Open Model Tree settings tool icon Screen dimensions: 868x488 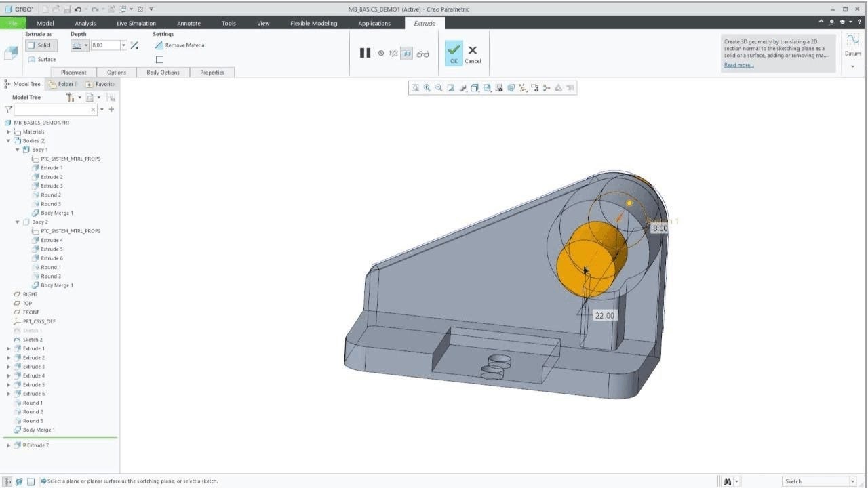pyautogui.click(x=70, y=98)
